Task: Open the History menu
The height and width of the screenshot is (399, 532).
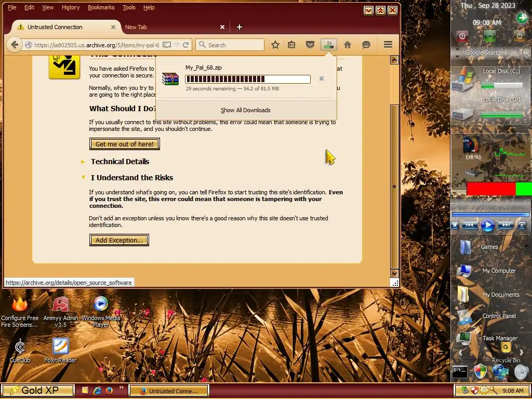Action: click(71, 7)
